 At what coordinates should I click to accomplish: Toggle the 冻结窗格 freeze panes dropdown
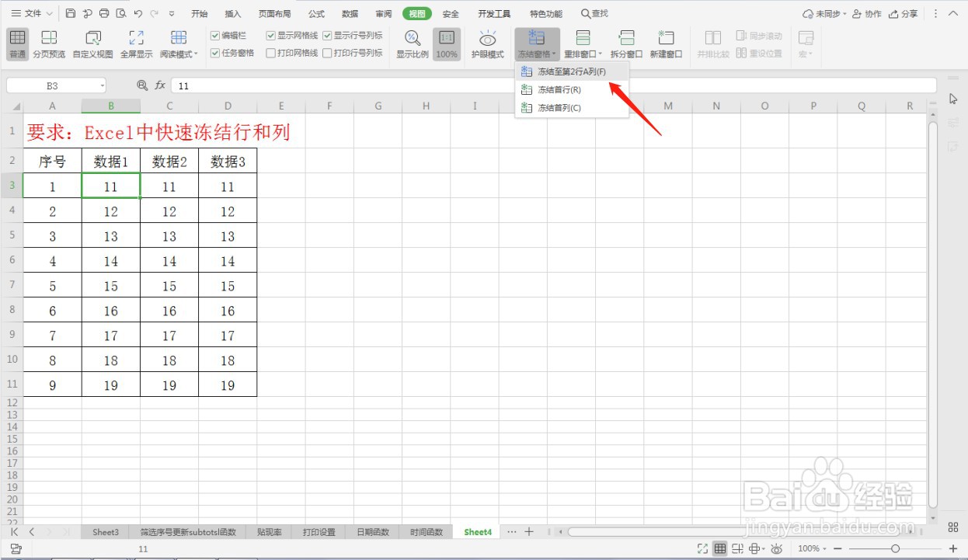point(537,44)
